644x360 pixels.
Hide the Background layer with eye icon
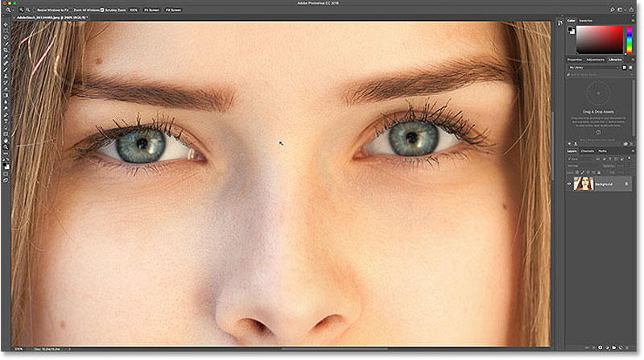point(570,184)
